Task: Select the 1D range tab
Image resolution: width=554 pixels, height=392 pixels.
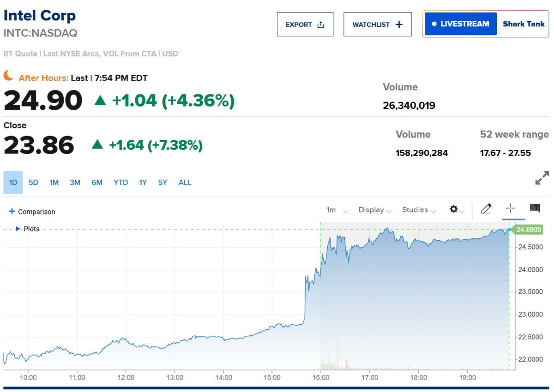Action: [13, 183]
